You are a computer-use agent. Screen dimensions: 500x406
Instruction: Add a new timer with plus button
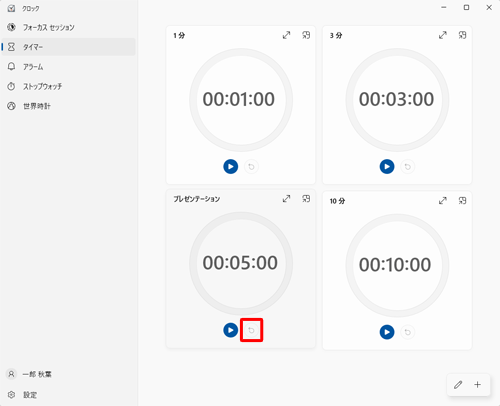coord(478,385)
